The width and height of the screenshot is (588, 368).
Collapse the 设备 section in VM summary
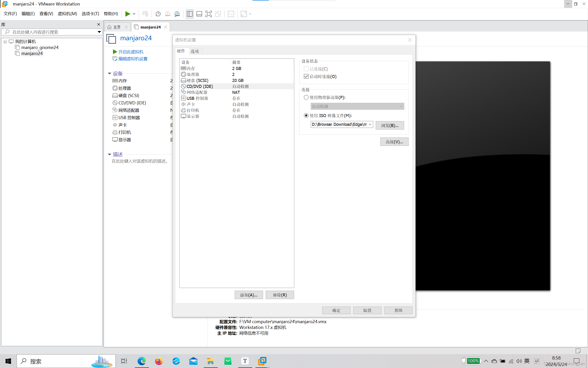[110, 74]
